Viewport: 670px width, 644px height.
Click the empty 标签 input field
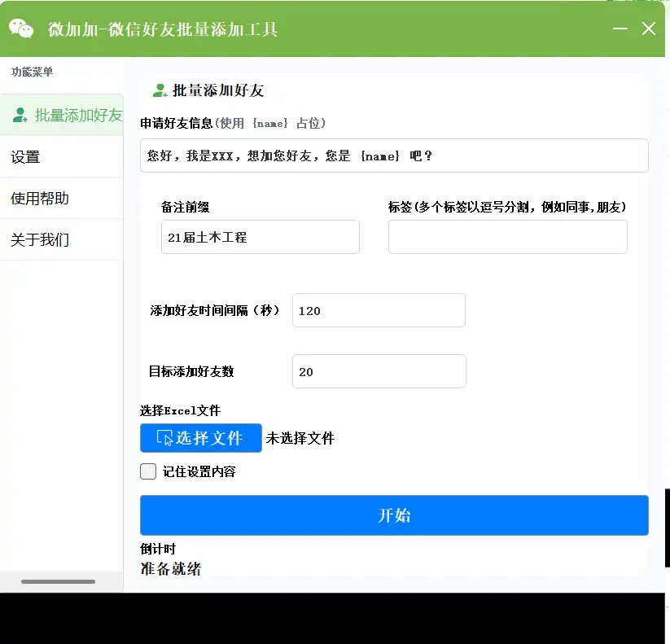coord(507,236)
